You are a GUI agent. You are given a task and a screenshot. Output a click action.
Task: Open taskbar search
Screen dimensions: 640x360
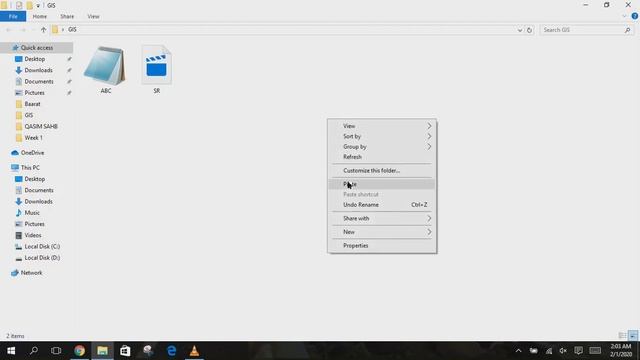pyautogui.click(x=34, y=351)
